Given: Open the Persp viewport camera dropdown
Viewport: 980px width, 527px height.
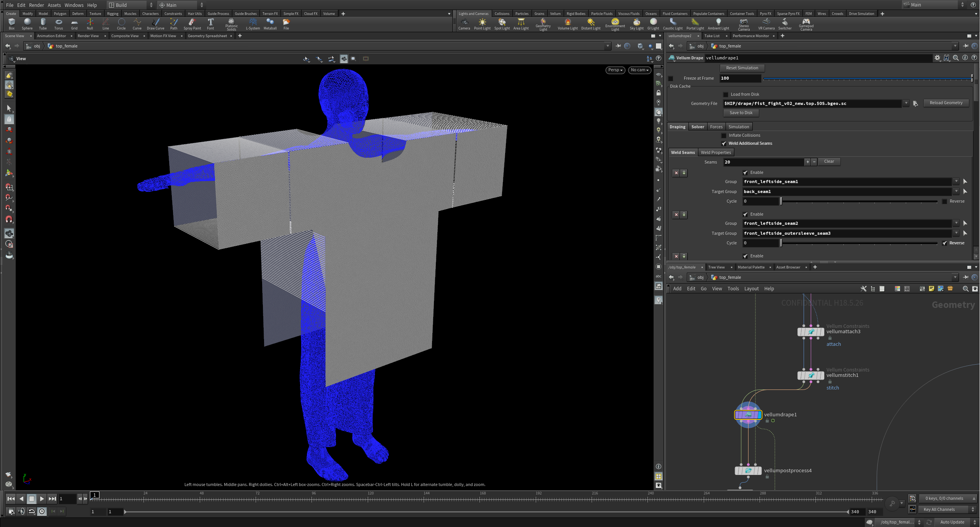Looking at the screenshot, I should coord(615,70).
